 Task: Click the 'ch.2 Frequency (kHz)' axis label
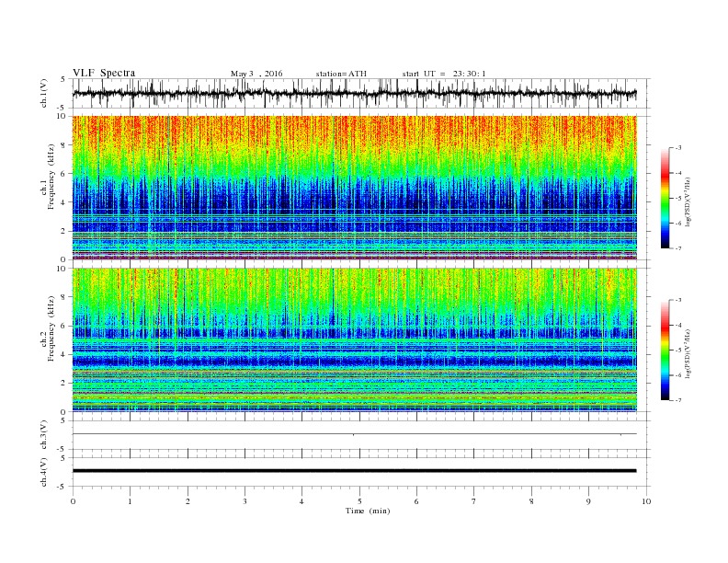[x=48, y=329]
